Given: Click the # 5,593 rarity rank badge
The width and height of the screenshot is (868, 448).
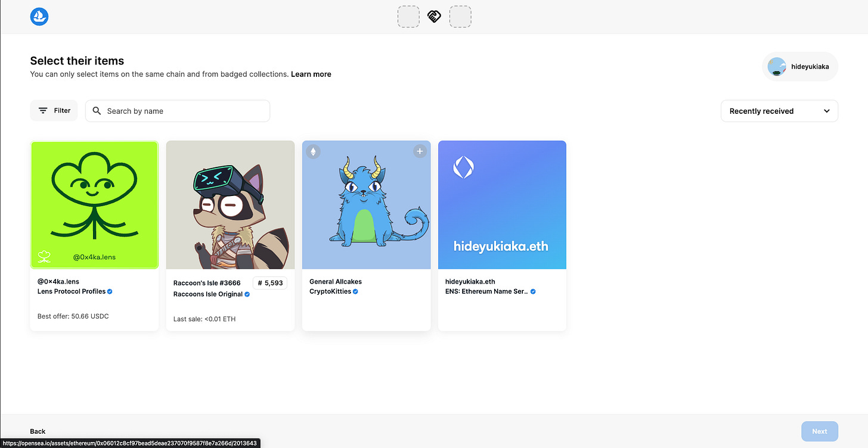Looking at the screenshot, I should click(x=270, y=283).
